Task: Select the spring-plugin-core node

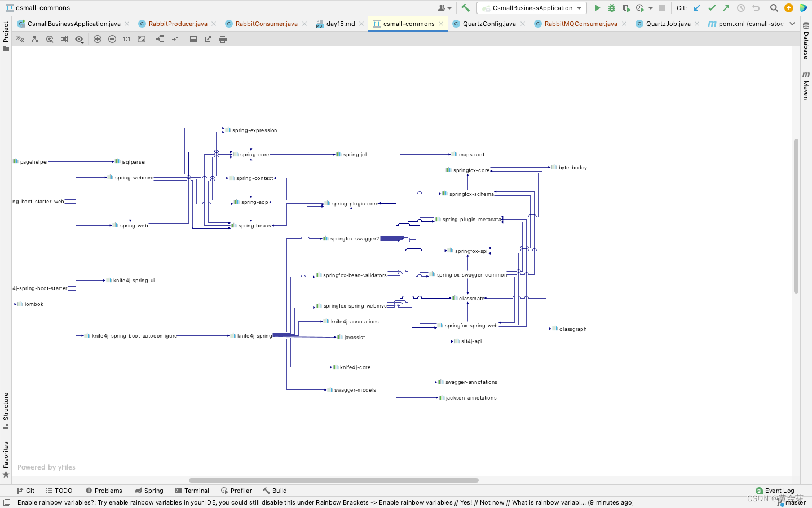Action: [351, 203]
